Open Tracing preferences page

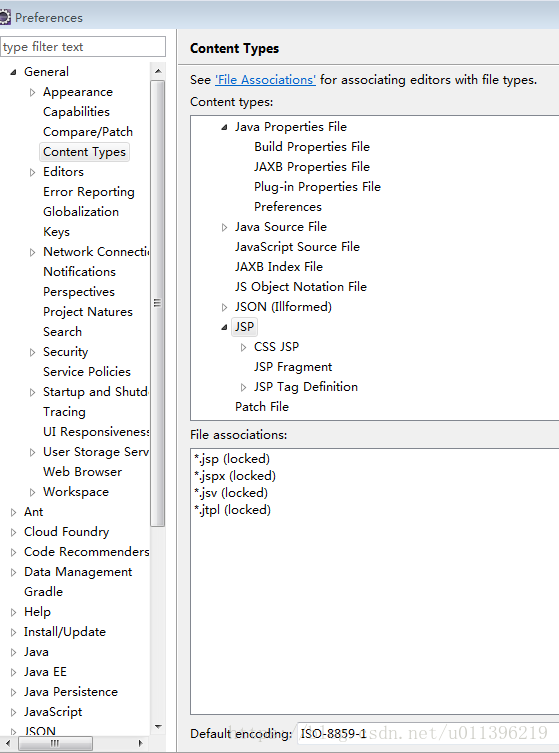pyautogui.click(x=64, y=412)
